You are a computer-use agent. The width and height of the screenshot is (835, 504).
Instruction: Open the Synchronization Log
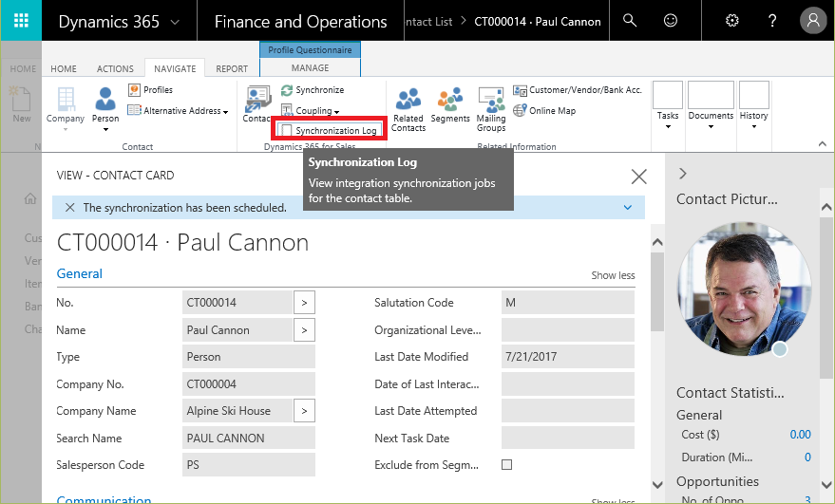coord(329,130)
